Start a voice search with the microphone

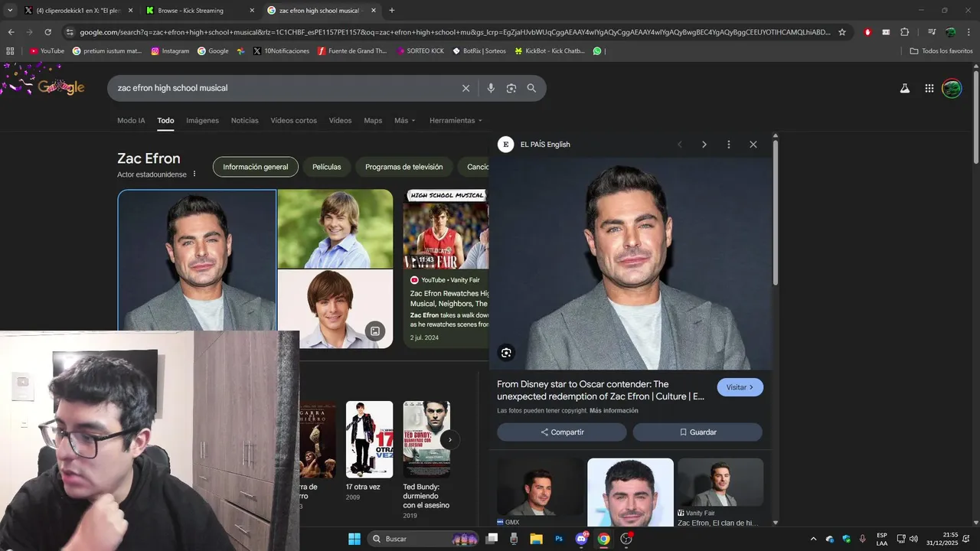[491, 88]
